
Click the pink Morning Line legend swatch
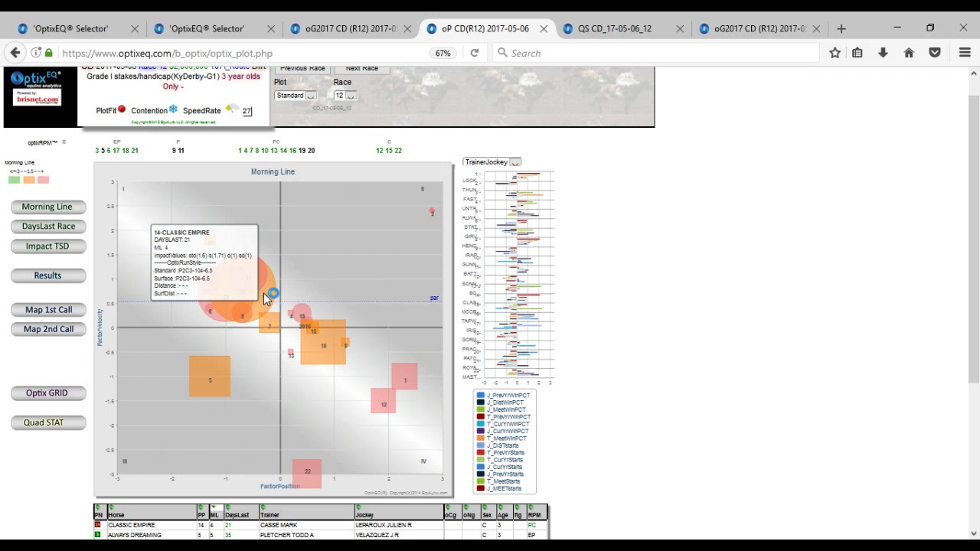point(43,180)
